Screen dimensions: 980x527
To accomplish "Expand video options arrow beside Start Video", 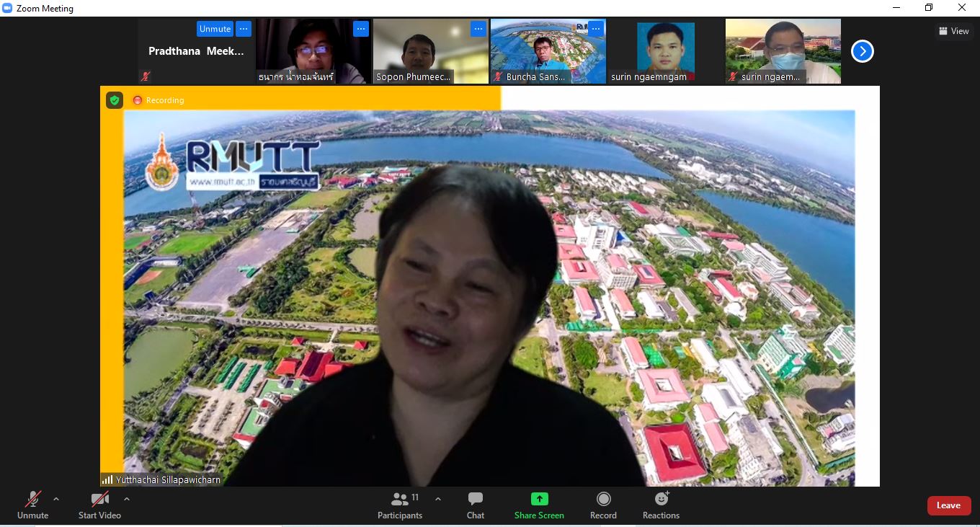I will coord(127,499).
